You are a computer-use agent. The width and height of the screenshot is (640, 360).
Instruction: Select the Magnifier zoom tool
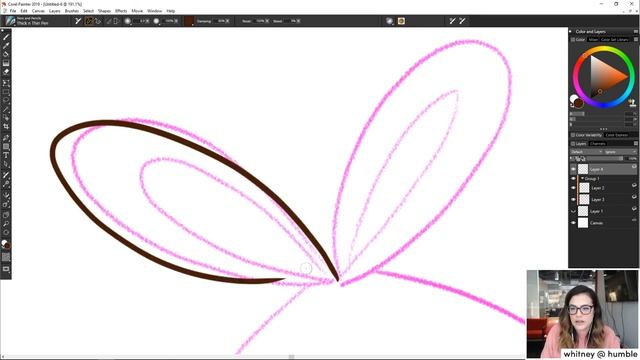click(x=6, y=224)
